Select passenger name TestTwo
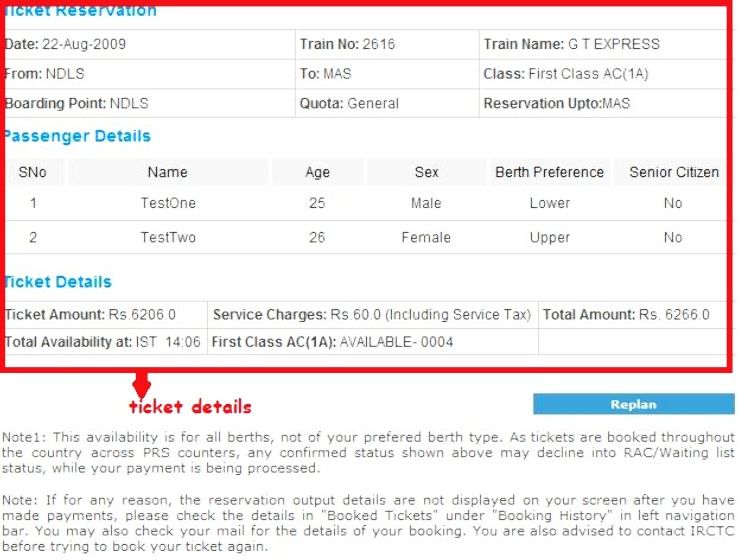The image size is (738, 560). pos(168,238)
